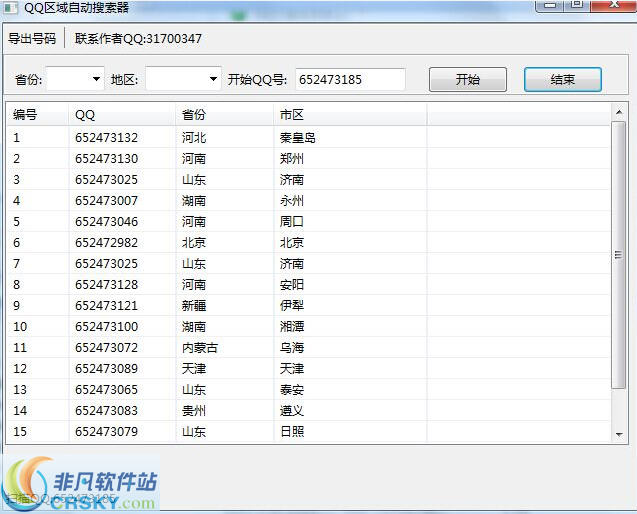The height and width of the screenshot is (514, 637).
Task: Click the 湘潭 city cell
Action: pos(292,327)
